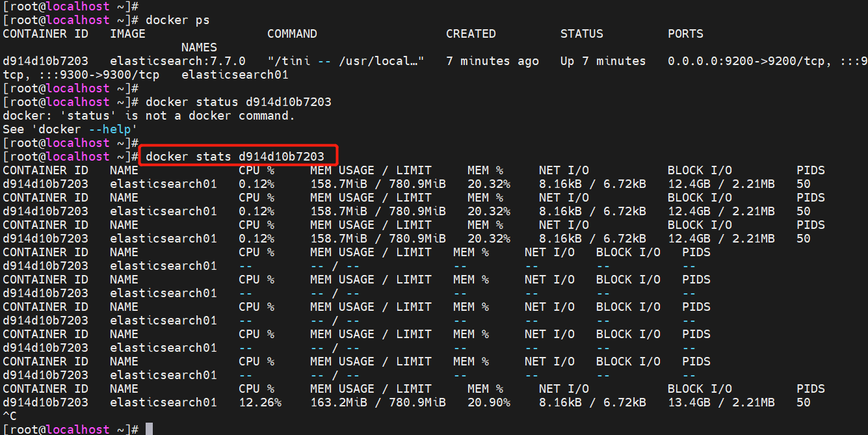Click the 'PORTS' column header
The height and width of the screenshot is (435, 868).
pyautogui.click(x=685, y=34)
